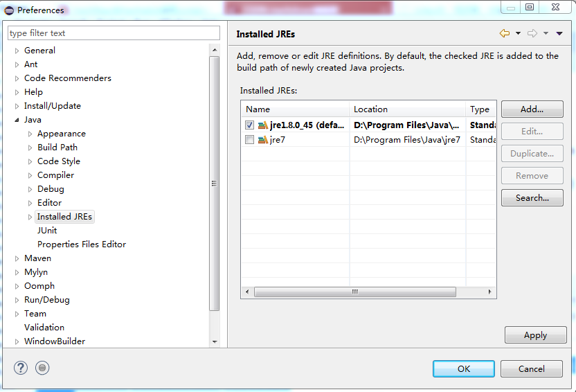Click the Search... button

[532, 197]
